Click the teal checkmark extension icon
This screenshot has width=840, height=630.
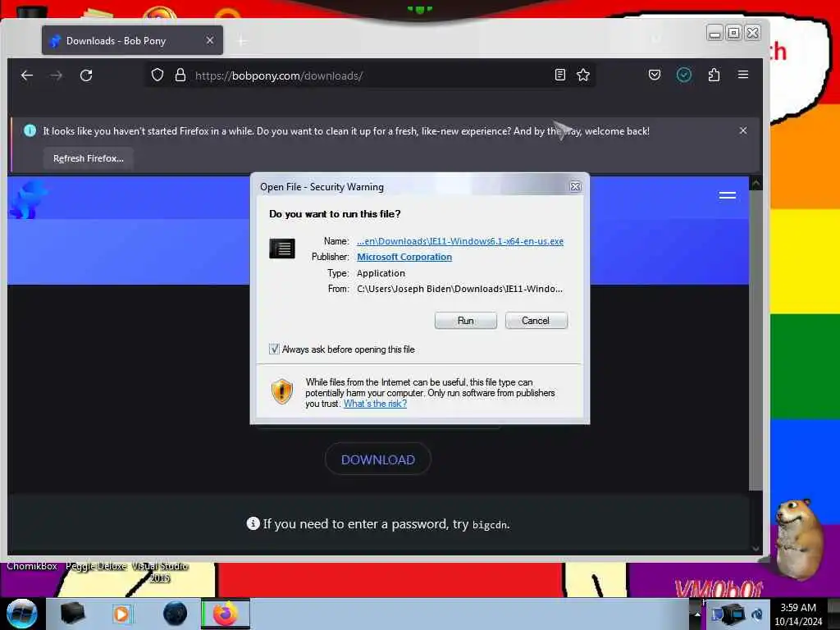683,75
